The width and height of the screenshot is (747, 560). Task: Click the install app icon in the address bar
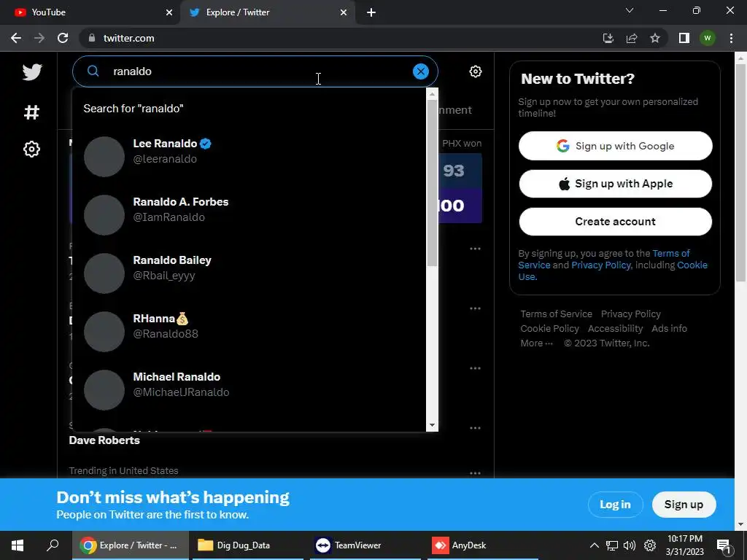[608, 38]
